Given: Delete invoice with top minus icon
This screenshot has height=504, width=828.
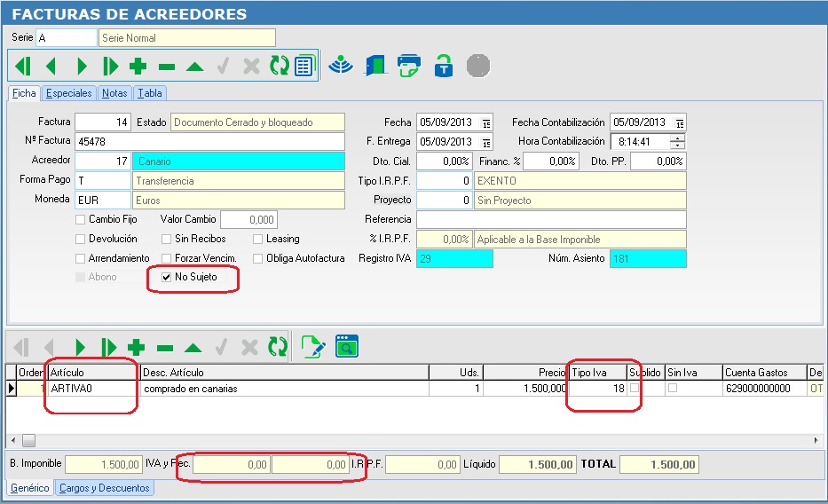Looking at the screenshot, I should [x=167, y=67].
